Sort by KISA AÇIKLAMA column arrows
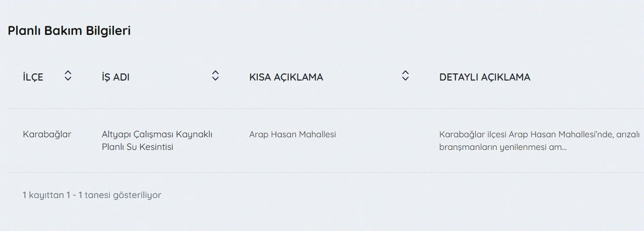This screenshot has width=644, height=231. coord(405,76)
